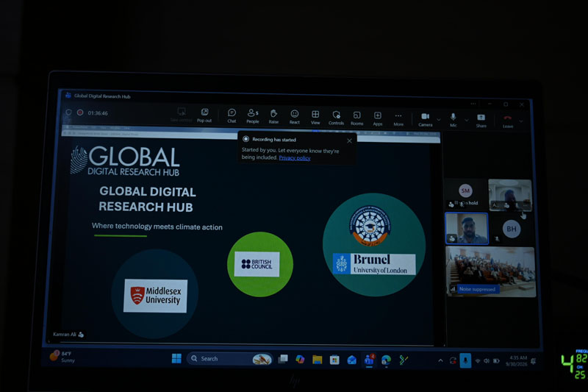Show the People participants list

click(x=253, y=116)
